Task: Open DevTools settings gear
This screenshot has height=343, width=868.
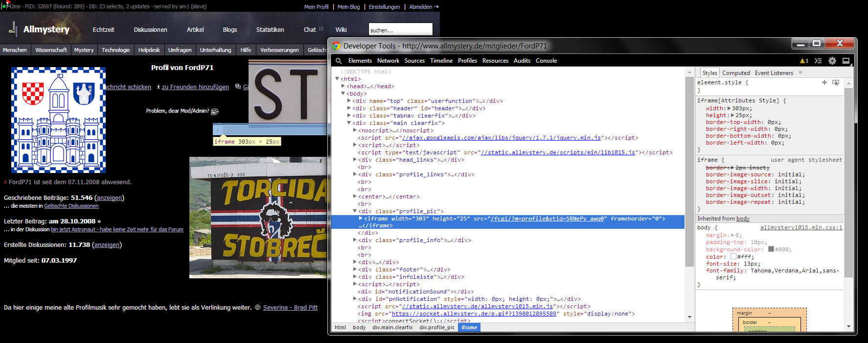Action: pos(832,61)
